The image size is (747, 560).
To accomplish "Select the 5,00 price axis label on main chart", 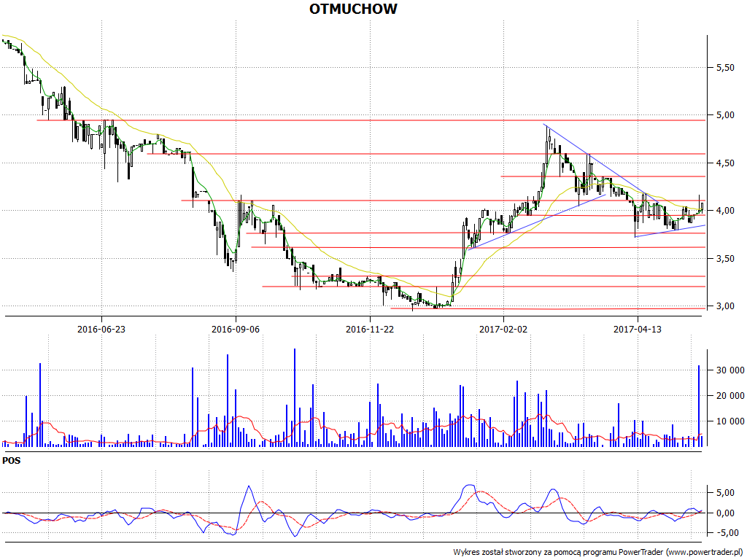I will click(x=724, y=115).
